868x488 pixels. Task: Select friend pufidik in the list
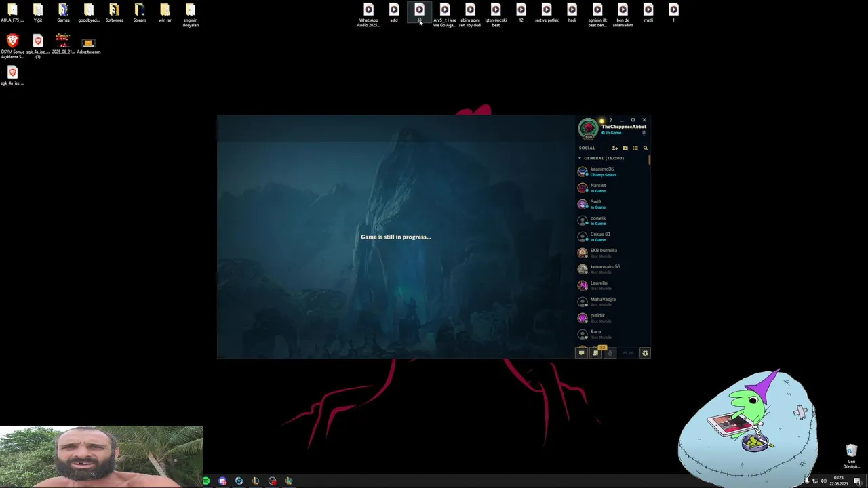(612, 318)
